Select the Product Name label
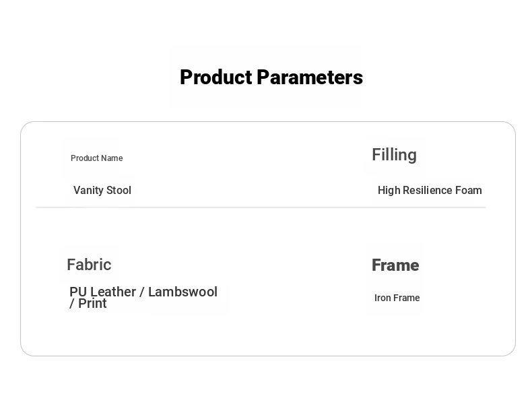 [97, 158]
